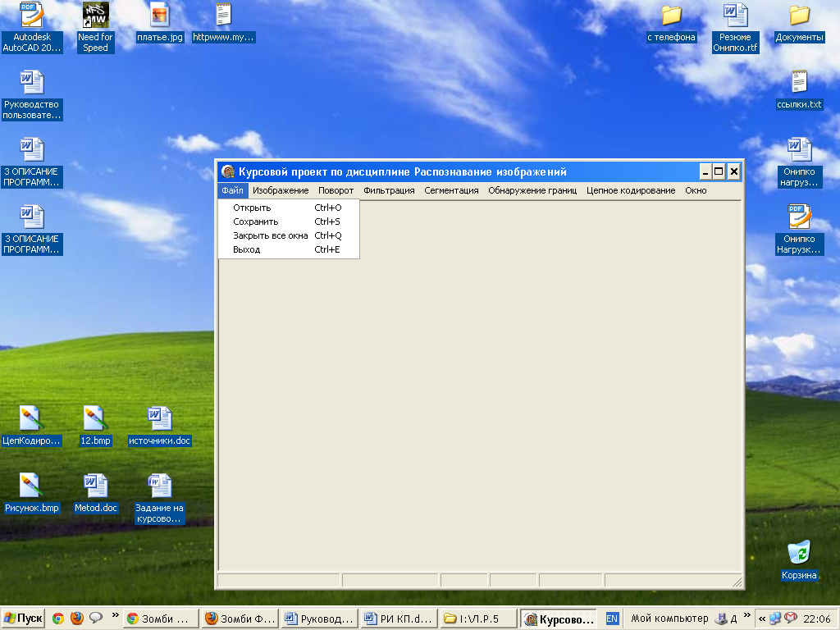Viewport: 840px width, 630px height.
Task: Select the Онипко нагруз… Word document icon
Action: tap(799, 163)
